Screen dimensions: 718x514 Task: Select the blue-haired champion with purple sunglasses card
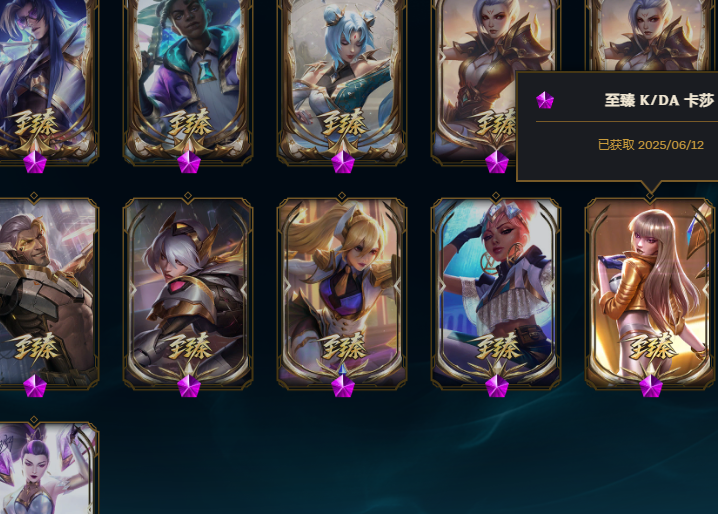47,80
